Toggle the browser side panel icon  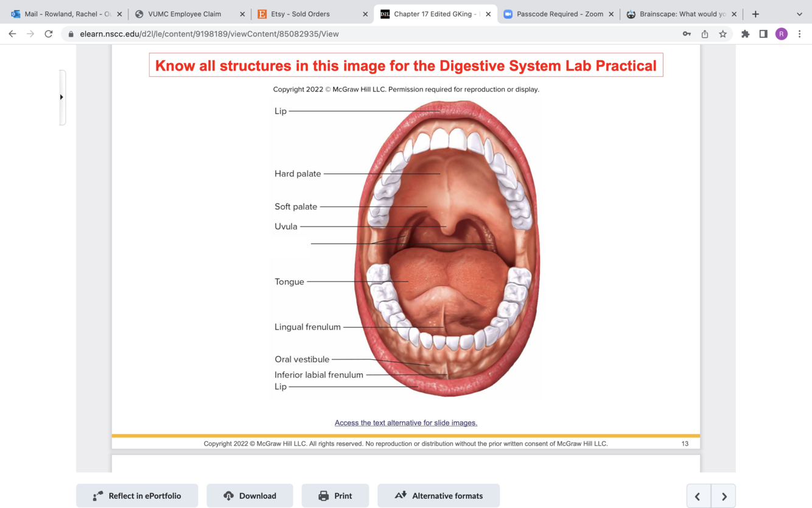(x=763, y=34)
